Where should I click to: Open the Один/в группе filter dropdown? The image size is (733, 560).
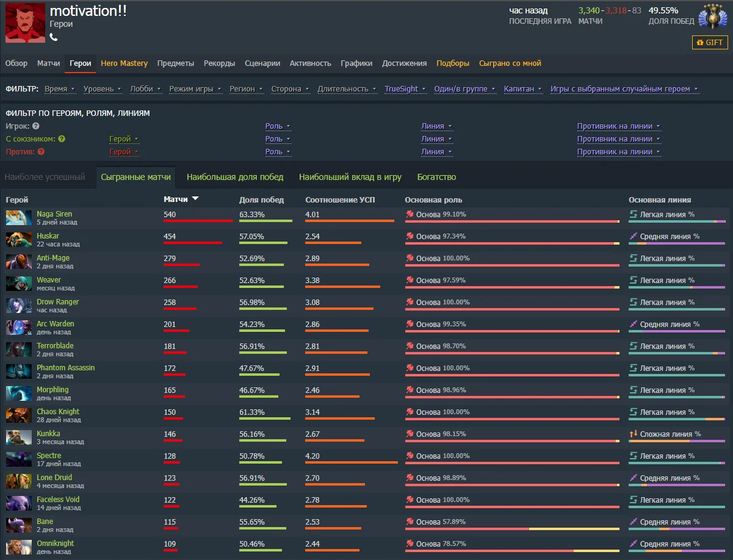(465, 89)
